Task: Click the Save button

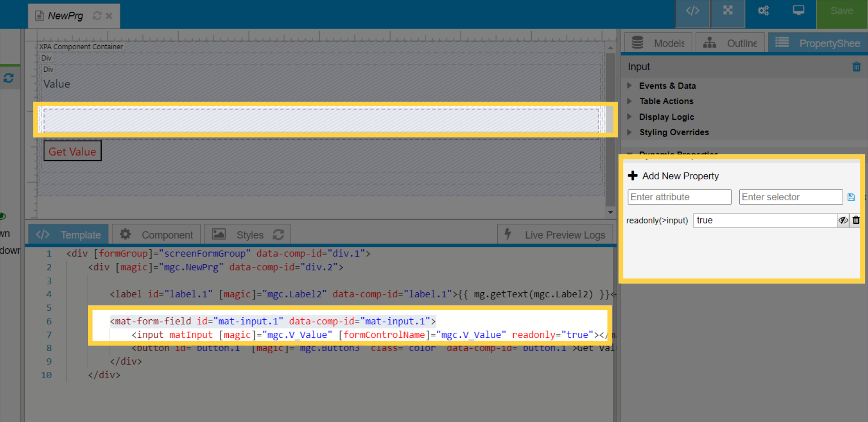Action: (841, 11)
